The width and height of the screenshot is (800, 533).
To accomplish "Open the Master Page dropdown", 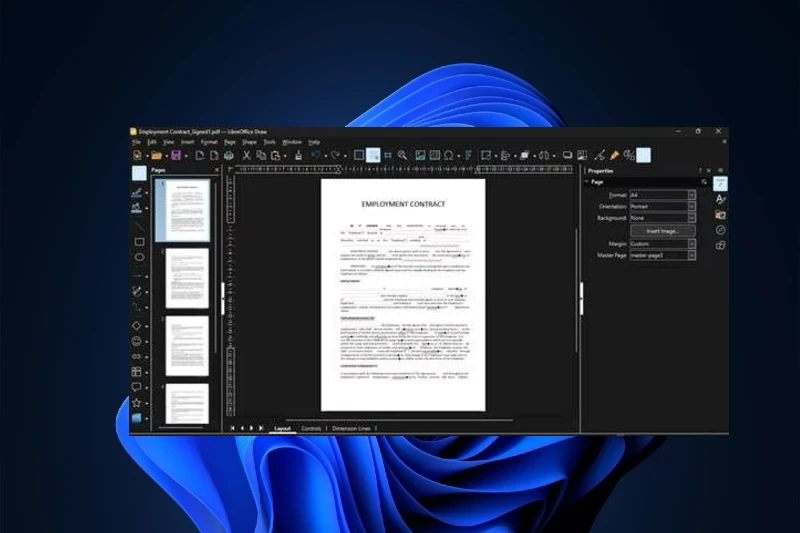I will (662, 255).
